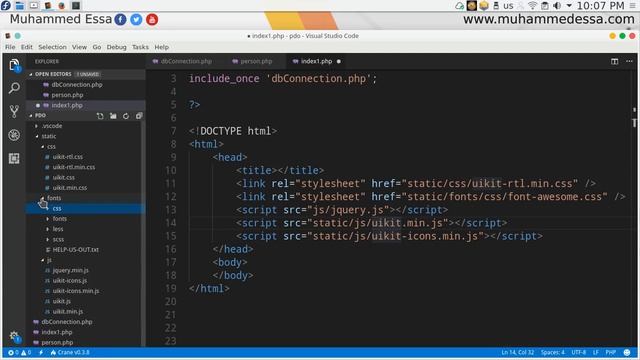This screenshot has width=640, height=360.
Task: Click the Twitter icon beside Muhammed Essa
Action: [x=136, y=19]
